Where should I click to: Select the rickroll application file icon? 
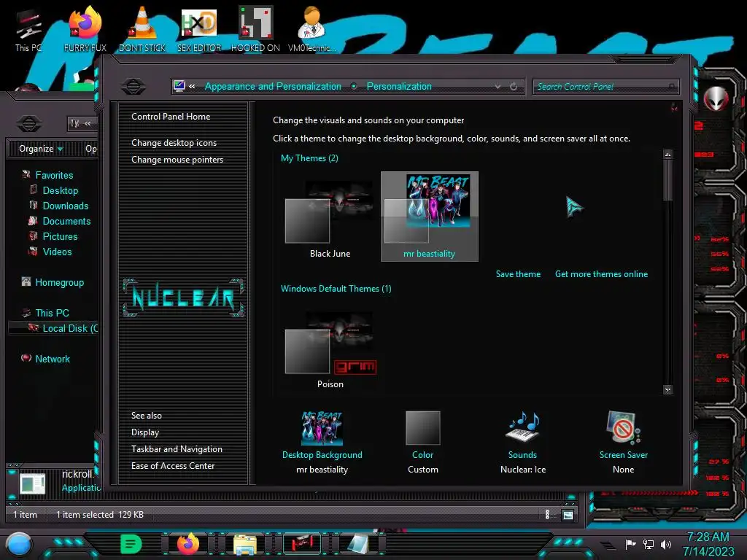(32, 483)
